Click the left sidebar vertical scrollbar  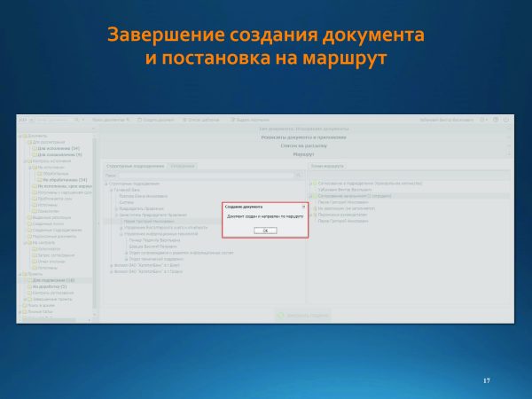click(95, 222)
